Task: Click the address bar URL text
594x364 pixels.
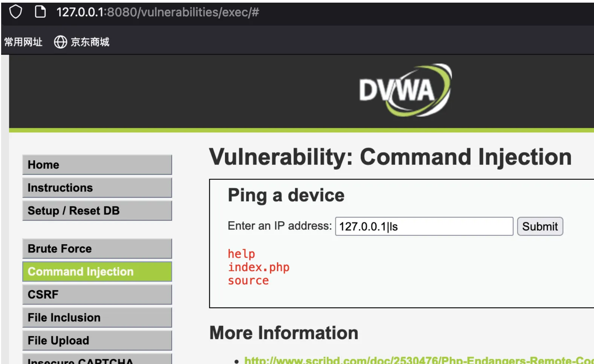Action: click(158, 12)
